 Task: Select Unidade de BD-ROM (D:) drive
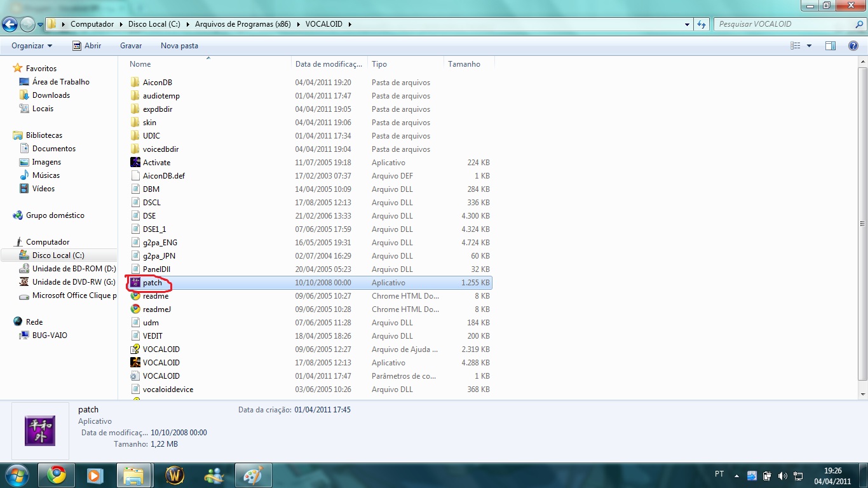[74, 269]
